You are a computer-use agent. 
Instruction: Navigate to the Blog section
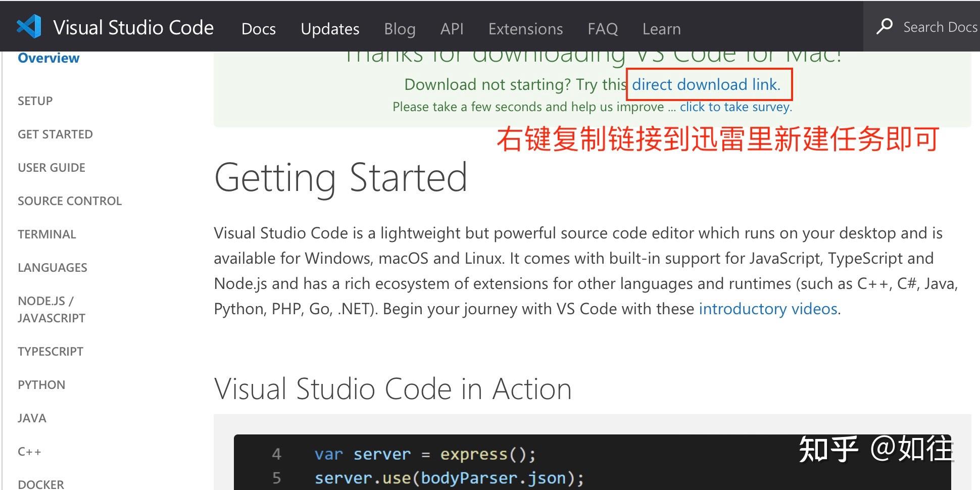tap(400, 29)
